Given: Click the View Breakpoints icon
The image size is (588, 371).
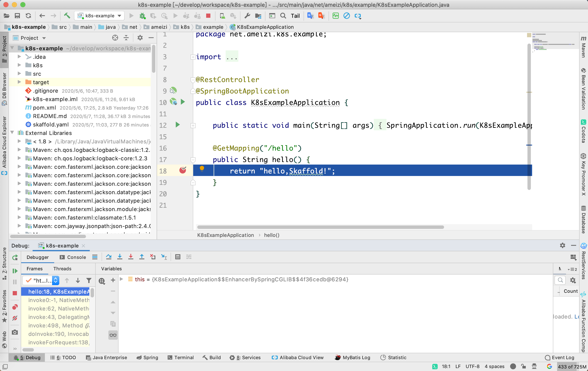Looking at the screenshot, I should point(15,307).
